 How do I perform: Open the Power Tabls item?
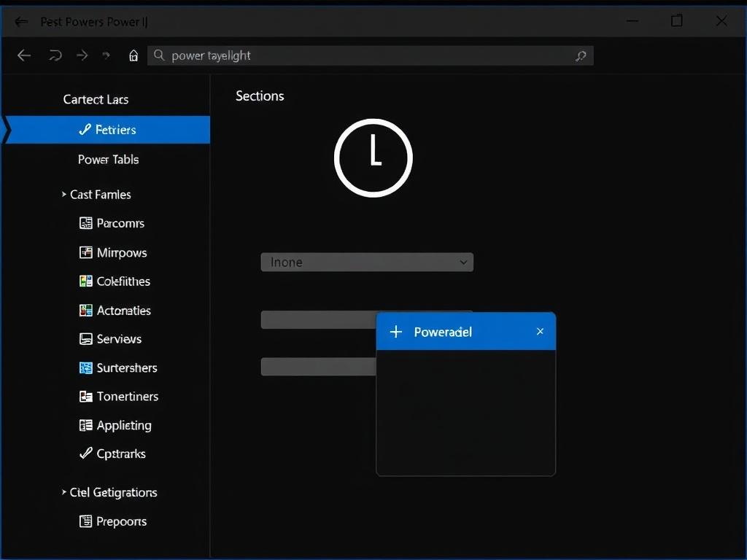tap(108, 160)
